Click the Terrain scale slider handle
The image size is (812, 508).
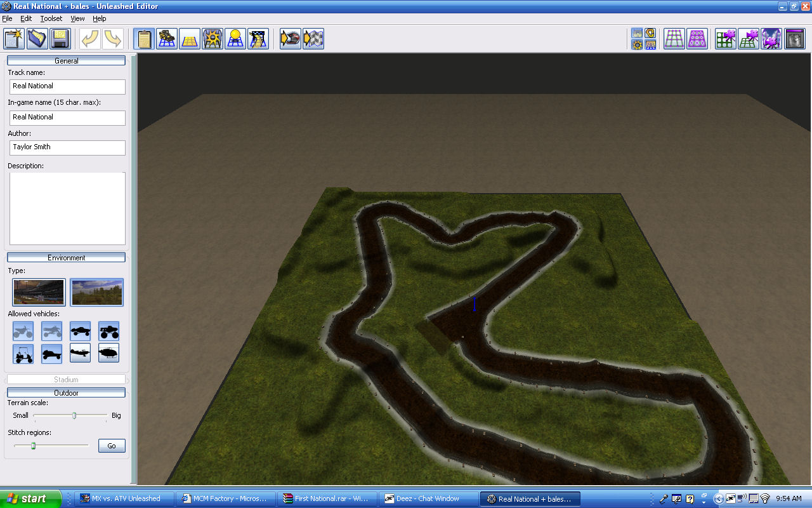pos(74,415)
